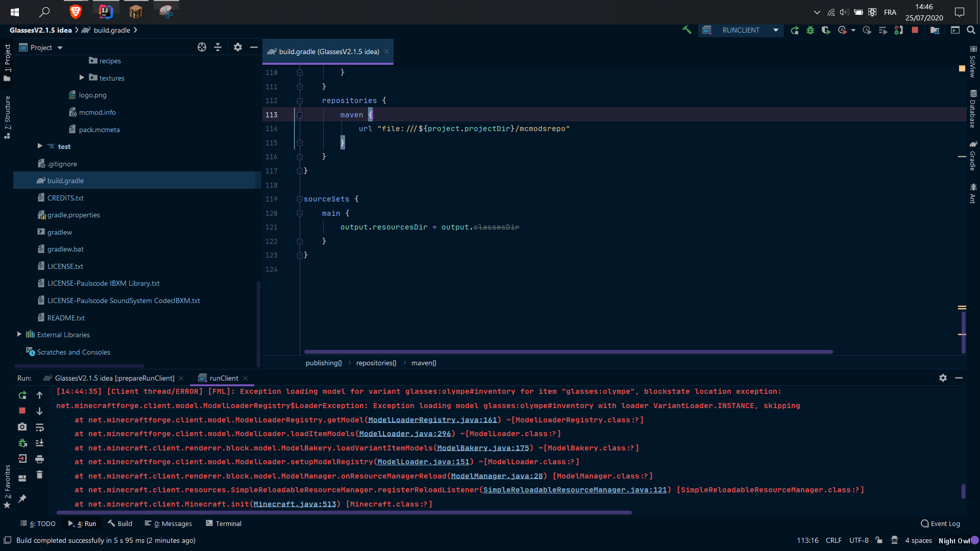Viewport: 980px width, 551px height.
Task: Open ModelLoaderRegistry.java:161 stack trace link
Action: 432,420
